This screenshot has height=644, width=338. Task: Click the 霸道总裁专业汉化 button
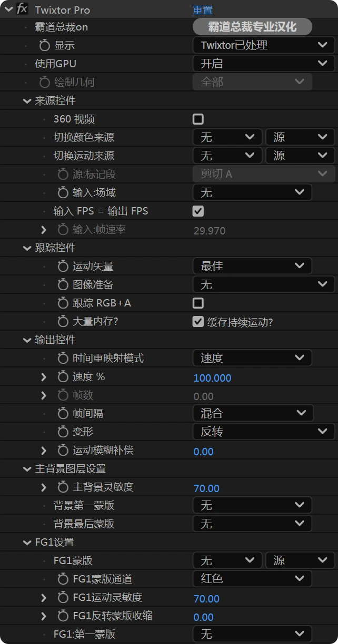click(x=253, y=27)
